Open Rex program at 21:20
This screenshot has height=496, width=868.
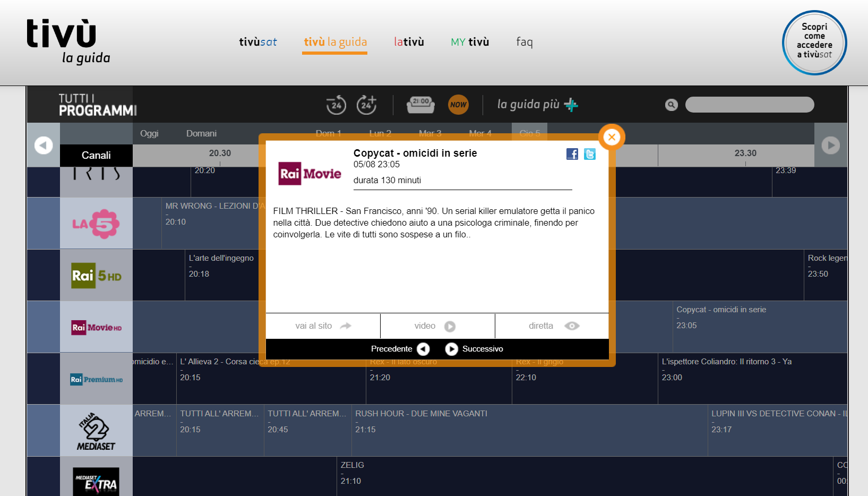(439, 379)
